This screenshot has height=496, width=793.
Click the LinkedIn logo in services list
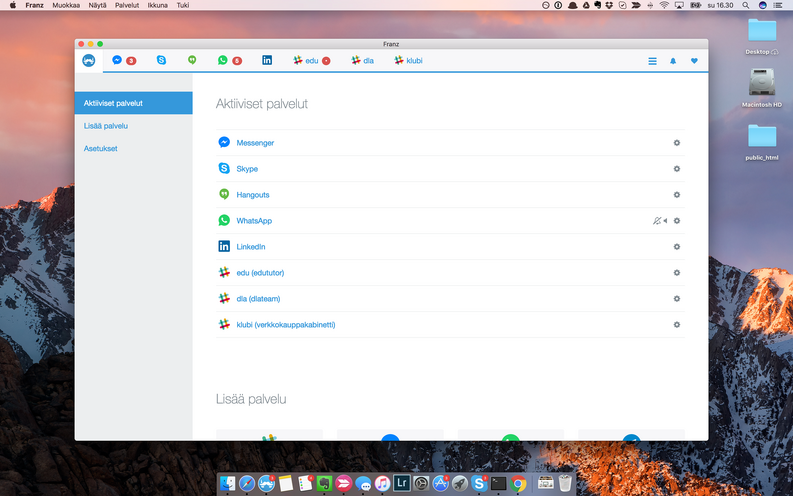(224, 247)
